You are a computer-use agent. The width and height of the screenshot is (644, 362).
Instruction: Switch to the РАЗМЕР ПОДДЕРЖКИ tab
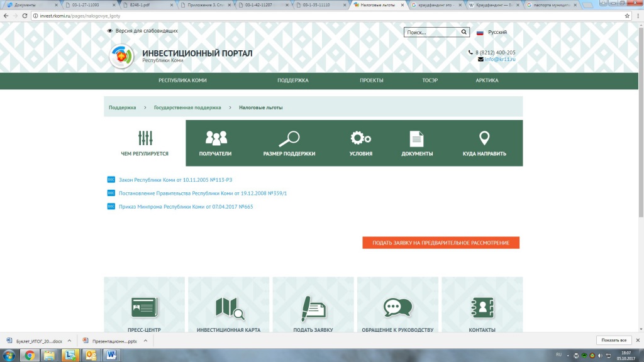tap(289, 143)
